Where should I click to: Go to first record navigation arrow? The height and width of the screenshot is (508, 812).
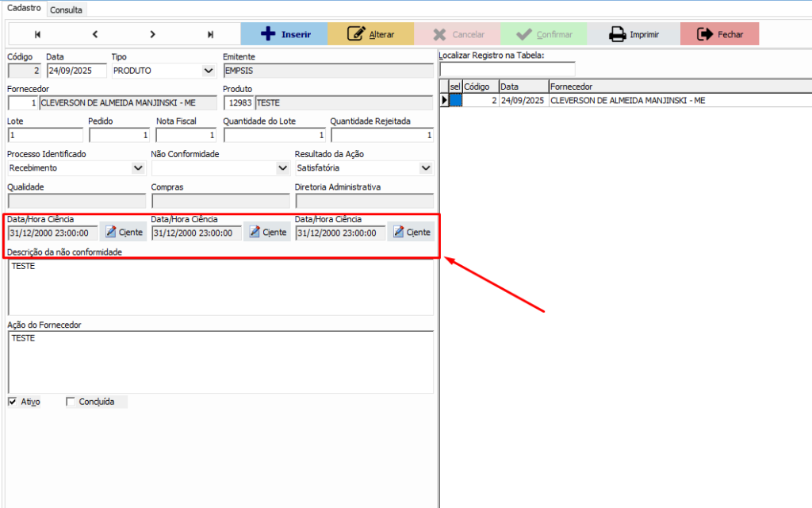pos(37,34)
